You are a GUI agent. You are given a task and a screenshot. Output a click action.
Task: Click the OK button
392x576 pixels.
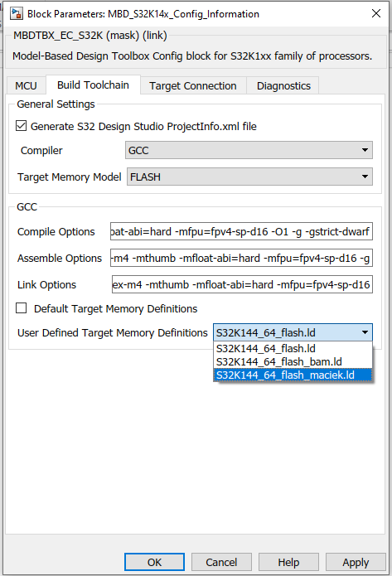tap(154, 562)
